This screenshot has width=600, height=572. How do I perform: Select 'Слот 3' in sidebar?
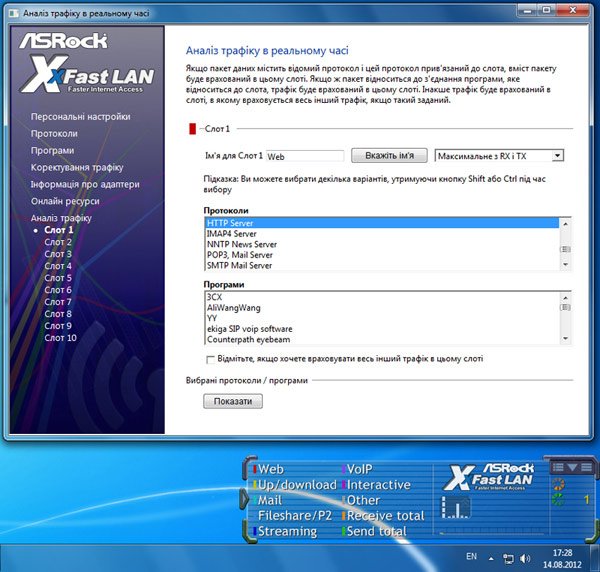[58, 254]
